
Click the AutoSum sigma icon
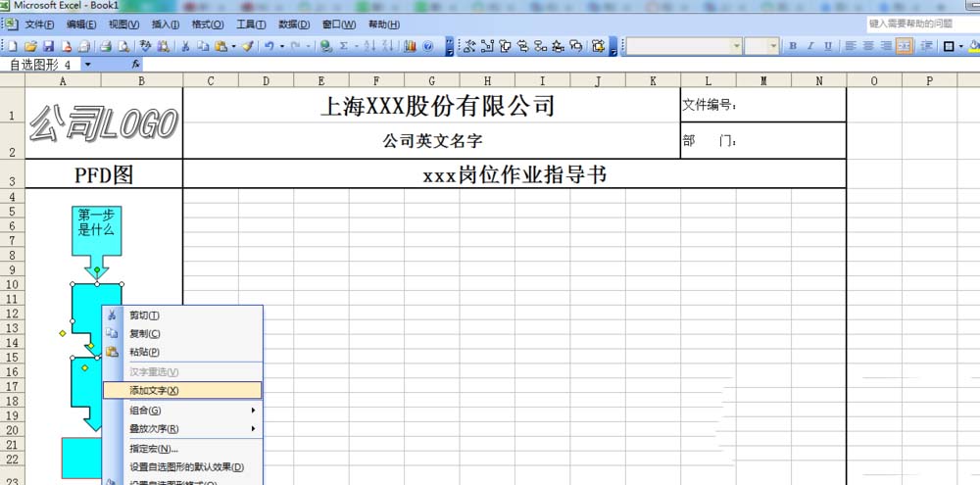coord(344,46)
